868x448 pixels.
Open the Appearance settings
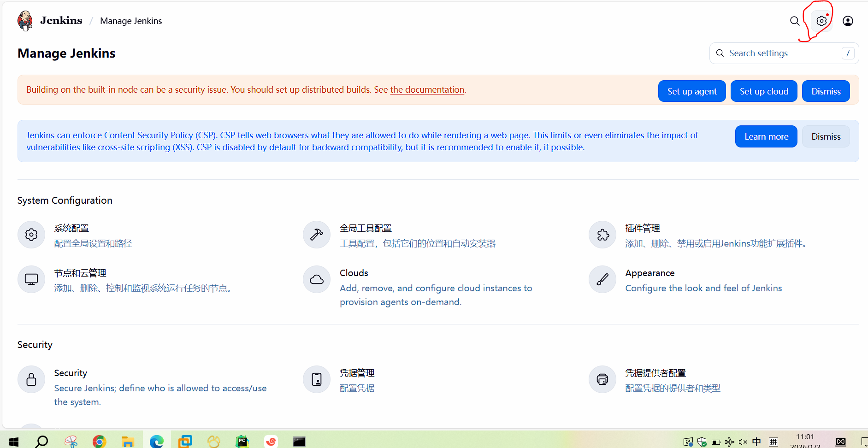point(650,273)
